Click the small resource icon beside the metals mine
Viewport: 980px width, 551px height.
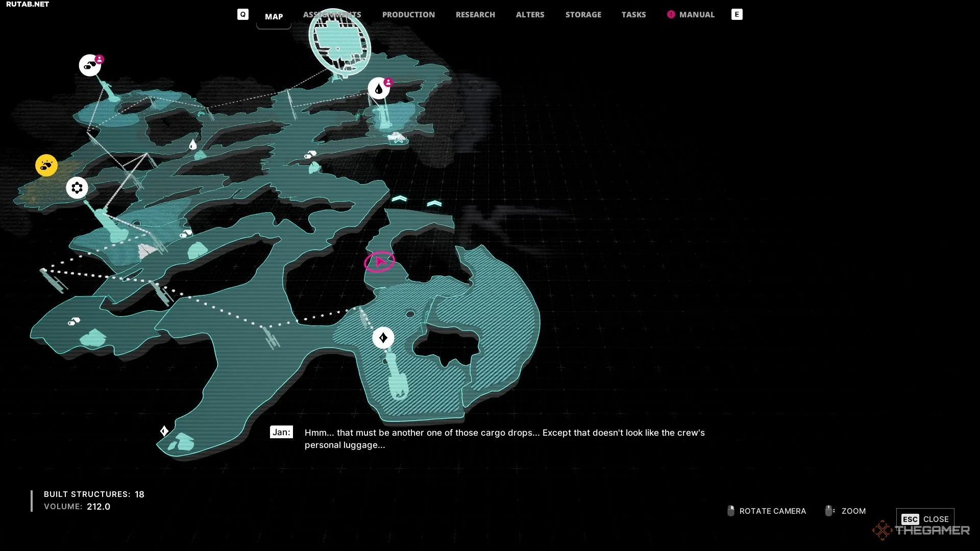(186, 234)
